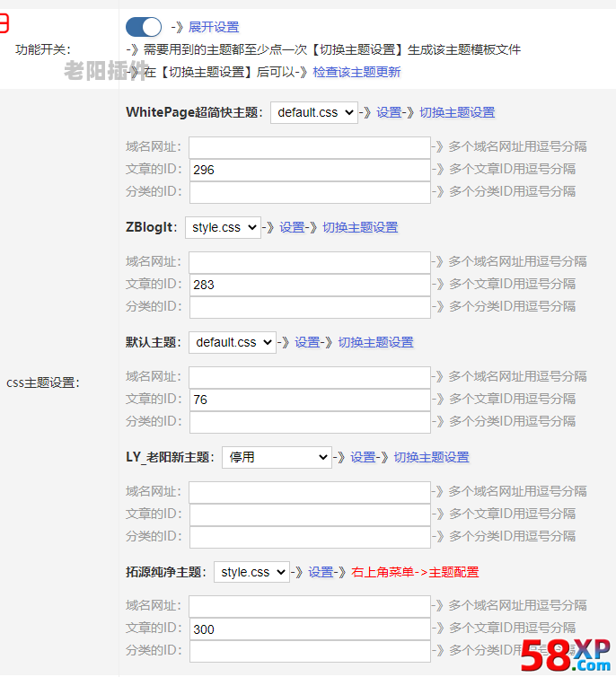Click 文章的ID field containing 296
The width and height of the screenshot is (616, 677).
click(310, 169)
